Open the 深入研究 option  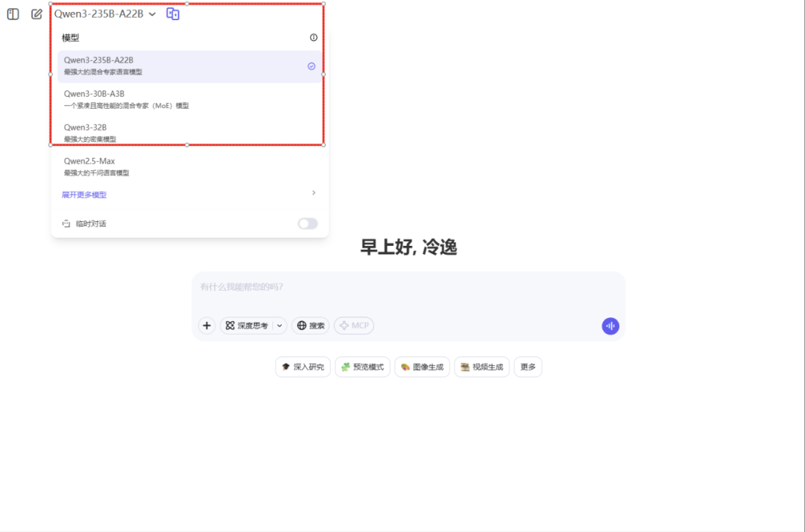pyautogui.click(x=303, y=367)
